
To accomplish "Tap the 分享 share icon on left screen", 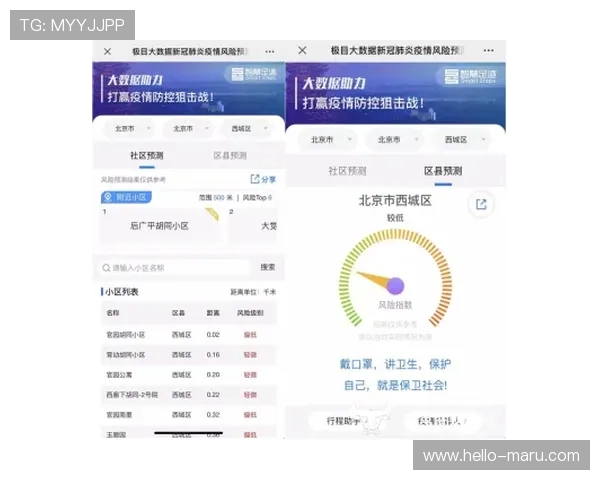I will 262,179.
